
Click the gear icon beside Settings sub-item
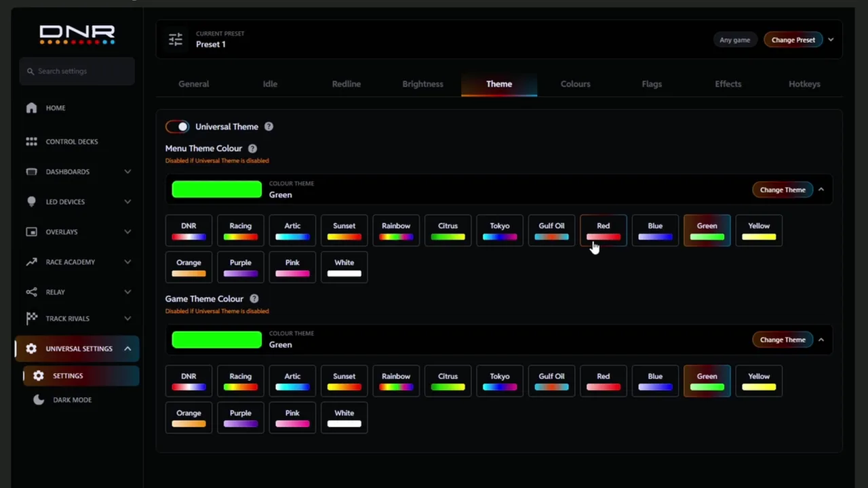39,375
